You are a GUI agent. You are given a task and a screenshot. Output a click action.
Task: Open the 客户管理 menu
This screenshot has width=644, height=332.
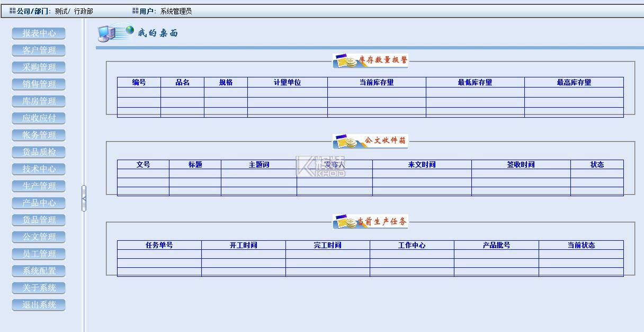pyautogui.click(x=39, y=50)
